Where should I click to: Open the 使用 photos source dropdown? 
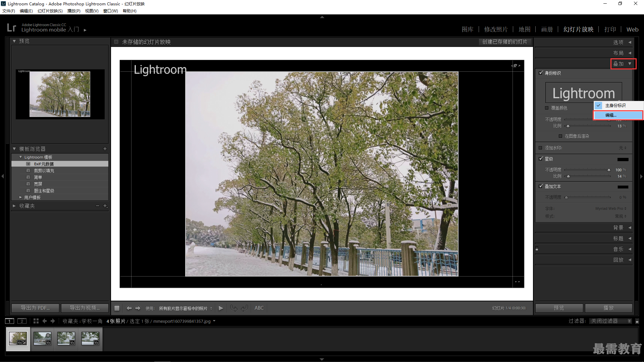click(x=185, y=308)
